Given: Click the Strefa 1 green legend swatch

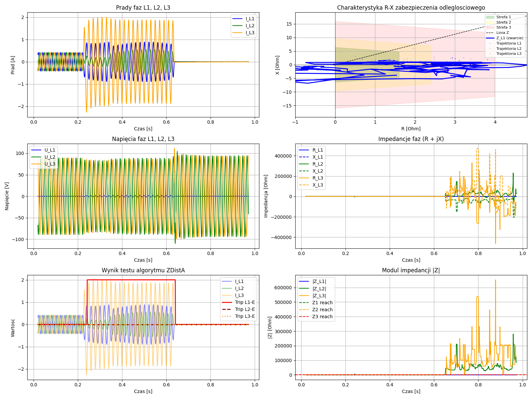Looking at the screenshot, I should (490, 17).
